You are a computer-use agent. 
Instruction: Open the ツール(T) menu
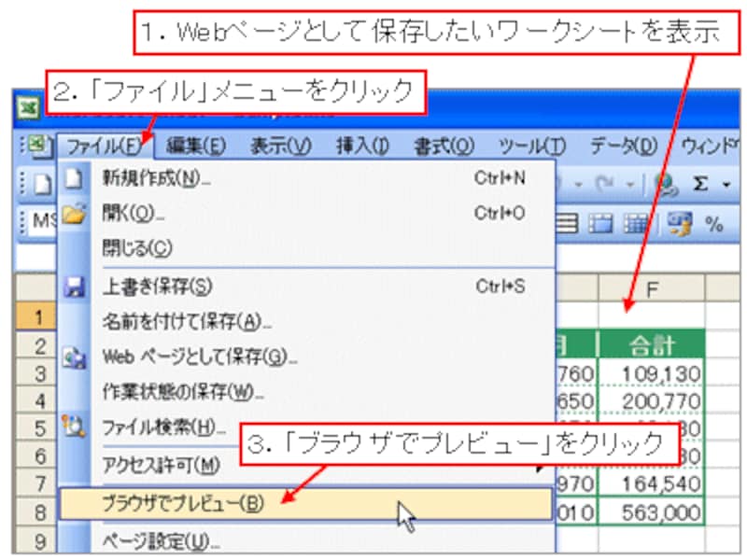[x=531, y=147]
